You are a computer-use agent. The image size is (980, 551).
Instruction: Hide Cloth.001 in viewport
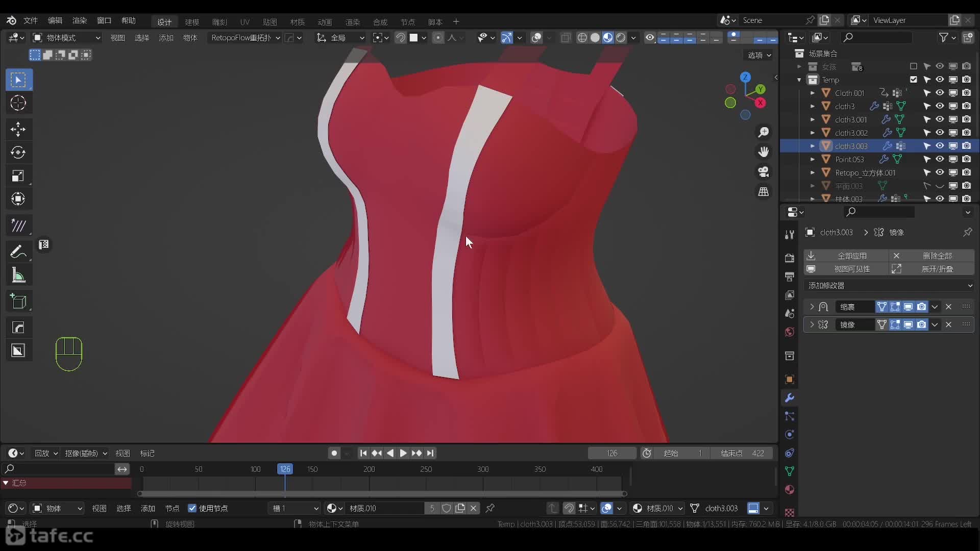pos(940,93)
